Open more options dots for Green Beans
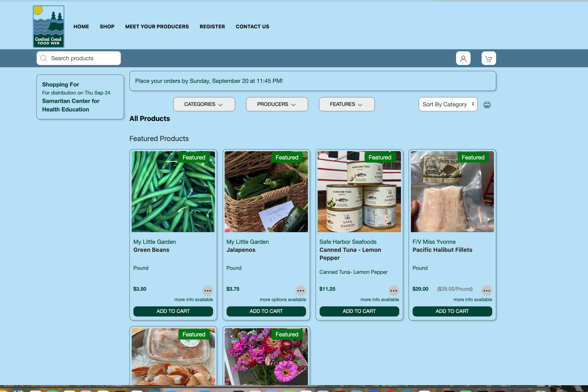The image size is (588, 392). point(207,291)
